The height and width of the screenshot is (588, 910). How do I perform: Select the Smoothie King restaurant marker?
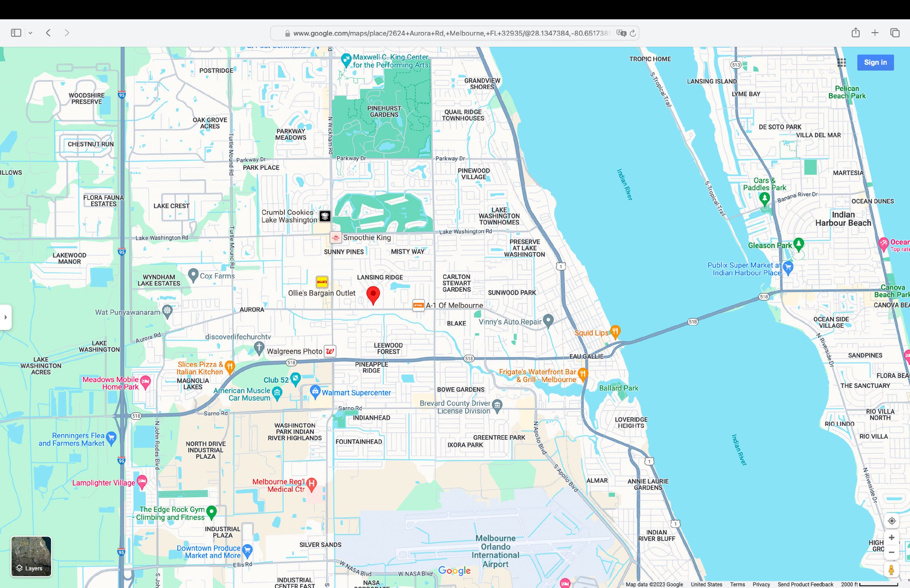[x=335, y=237]
